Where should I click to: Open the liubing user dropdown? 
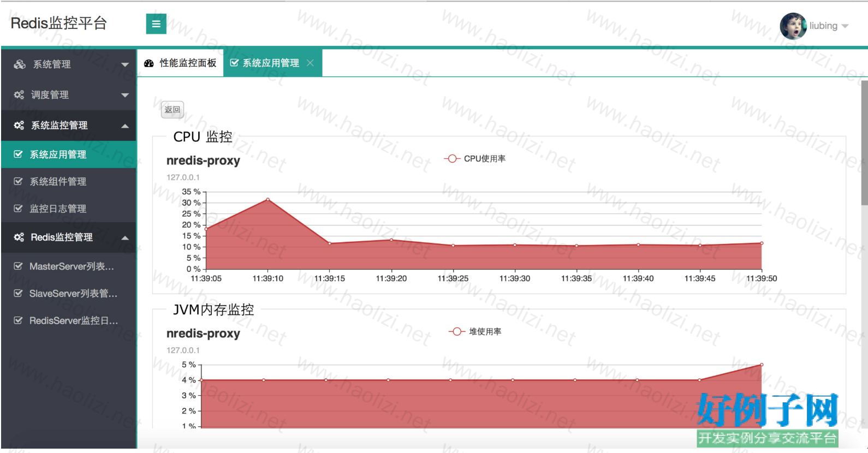point(845,26)
